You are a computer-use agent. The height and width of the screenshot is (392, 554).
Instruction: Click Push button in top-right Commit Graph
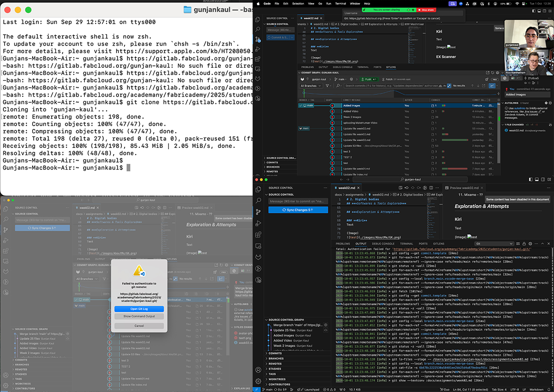pyautogui.click(x=370, y=79)
